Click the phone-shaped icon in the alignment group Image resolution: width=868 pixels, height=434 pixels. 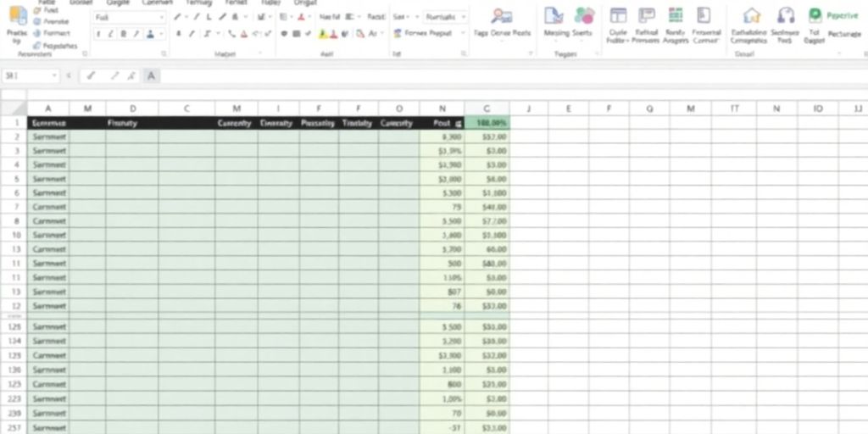[231, 34]
